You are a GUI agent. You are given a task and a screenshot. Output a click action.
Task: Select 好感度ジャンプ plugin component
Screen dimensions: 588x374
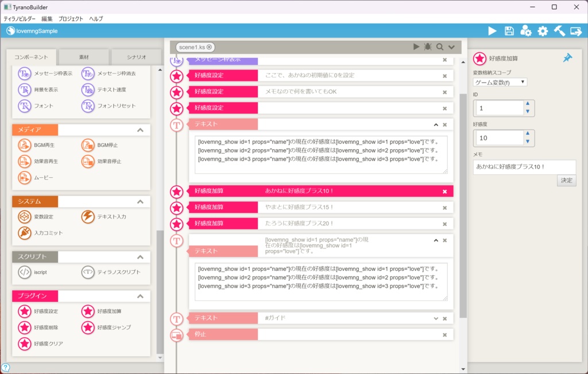[106, 327]
